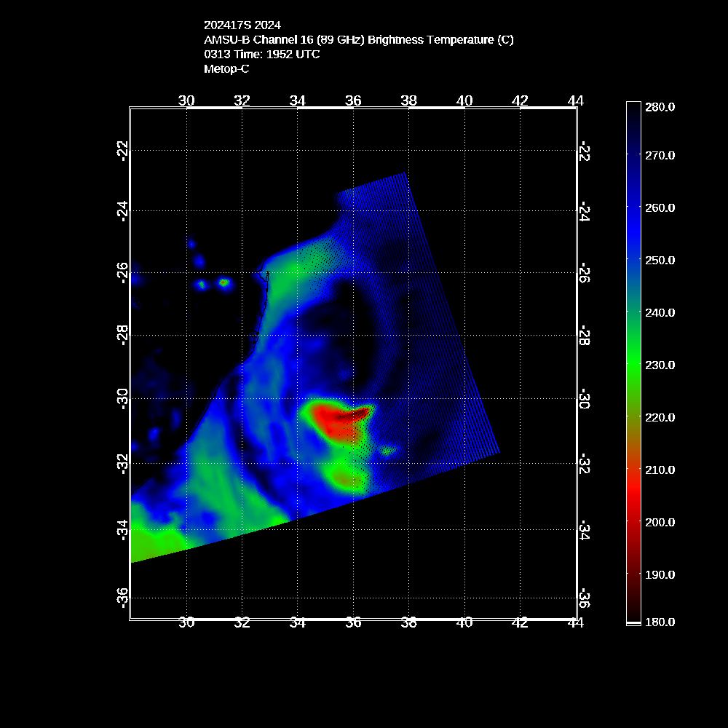Select the "AMSU-B Channel 16 (89 GHz) Brightness Temperature (C)" title
This screenshot has width=728, height=728.
pyautogui.click(x=359, y=40)
